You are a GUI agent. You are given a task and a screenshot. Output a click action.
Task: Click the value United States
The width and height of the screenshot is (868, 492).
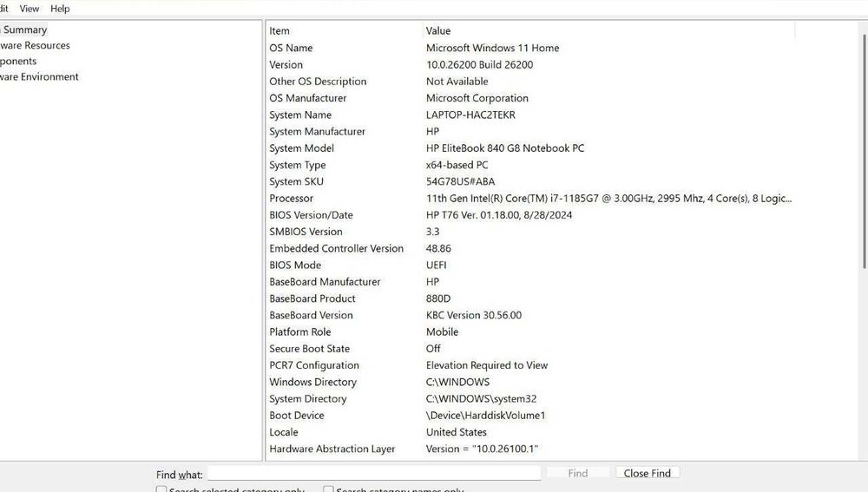point(457,432)
